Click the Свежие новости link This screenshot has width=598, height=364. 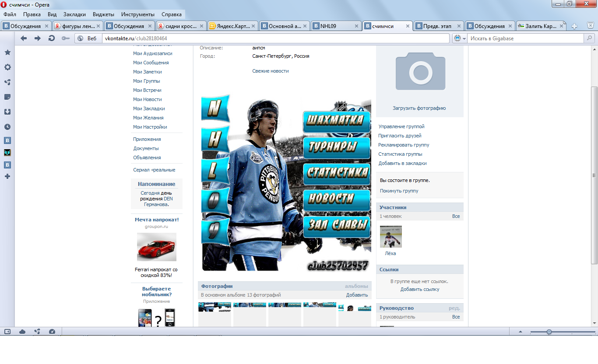271,71
